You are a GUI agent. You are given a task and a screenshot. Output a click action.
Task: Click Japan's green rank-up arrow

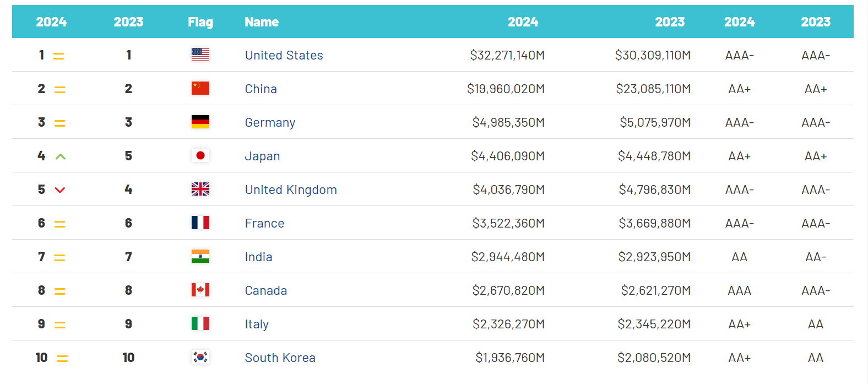(61, 156)
